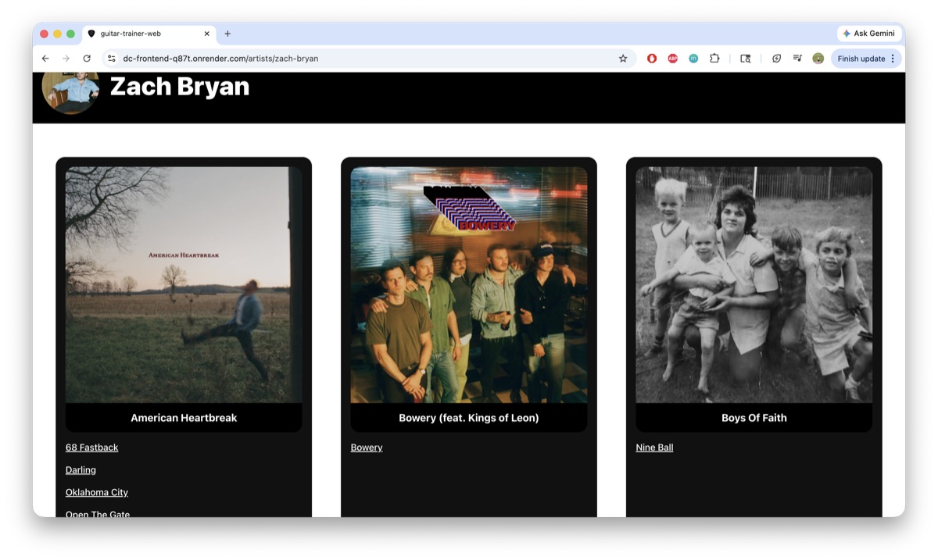Open the Darling song link
This screenshot has width=938, height=560.
[81, 470]
